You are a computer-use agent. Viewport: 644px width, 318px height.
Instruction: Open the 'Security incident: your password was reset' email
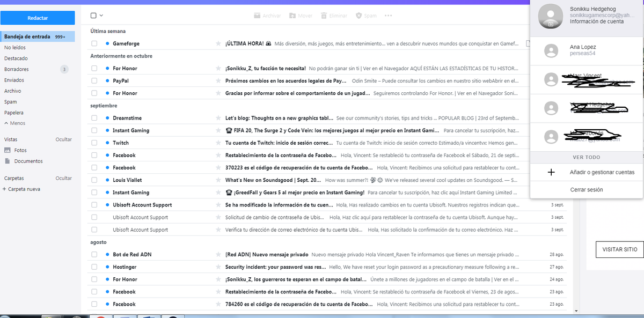(x=327, y=267)
